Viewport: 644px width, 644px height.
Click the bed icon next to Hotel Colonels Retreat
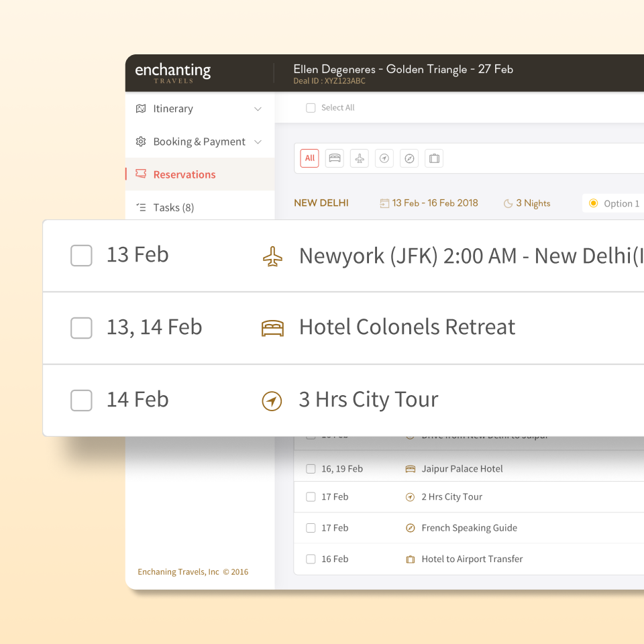[x=272, y=328]
